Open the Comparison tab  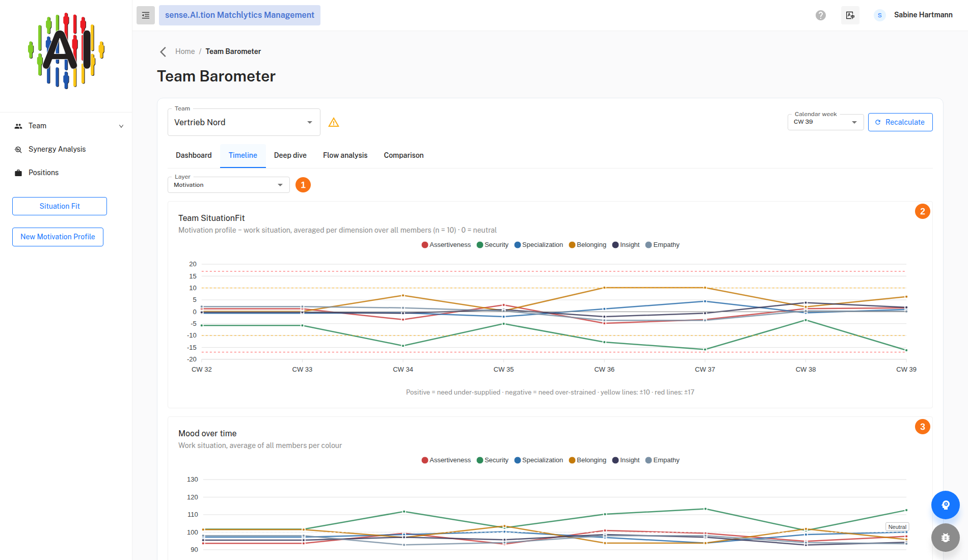[x=404, y=155]
